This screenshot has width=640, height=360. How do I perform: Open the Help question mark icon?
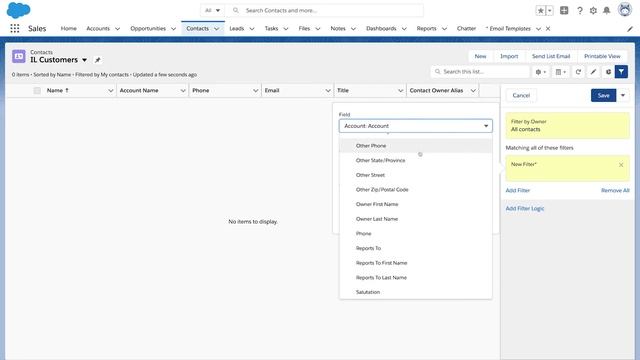[x=580, y=11]
